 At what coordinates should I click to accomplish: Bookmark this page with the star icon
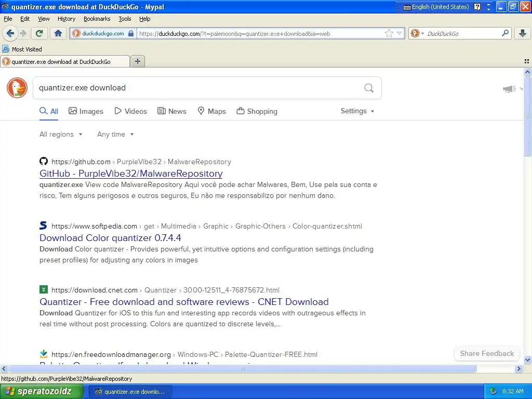(x=389, y=33)
